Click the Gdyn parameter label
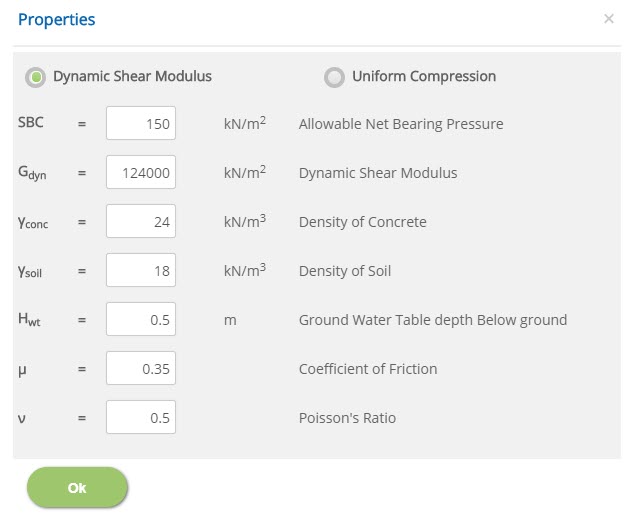 tap(32, 173)
